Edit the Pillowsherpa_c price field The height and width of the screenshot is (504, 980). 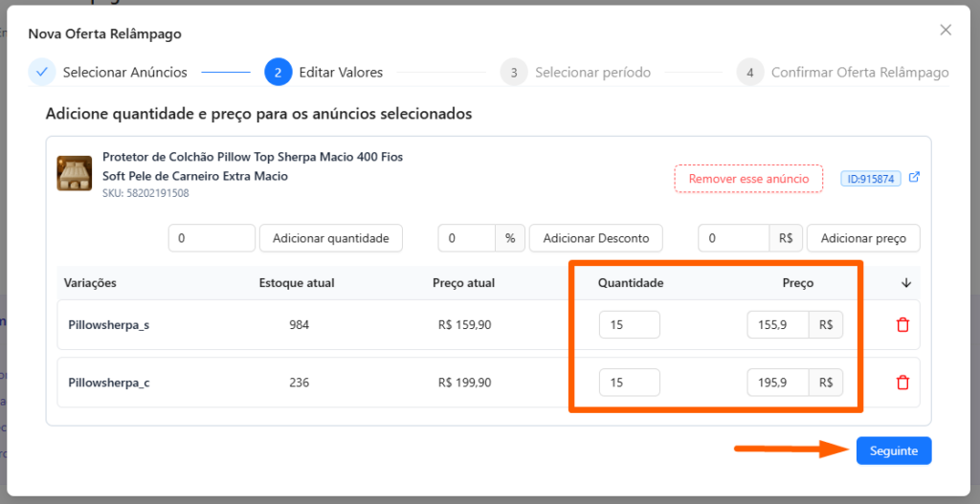[x=778, y=383]
